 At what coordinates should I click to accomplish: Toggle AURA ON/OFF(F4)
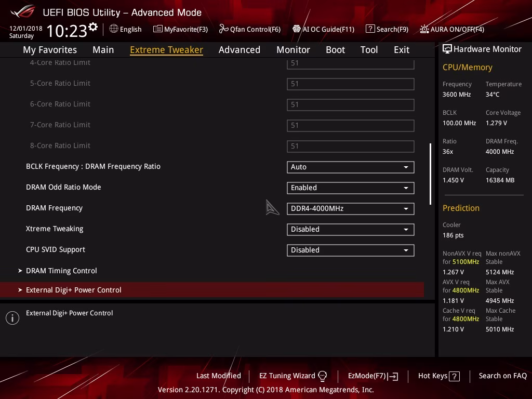coord(452,29)
